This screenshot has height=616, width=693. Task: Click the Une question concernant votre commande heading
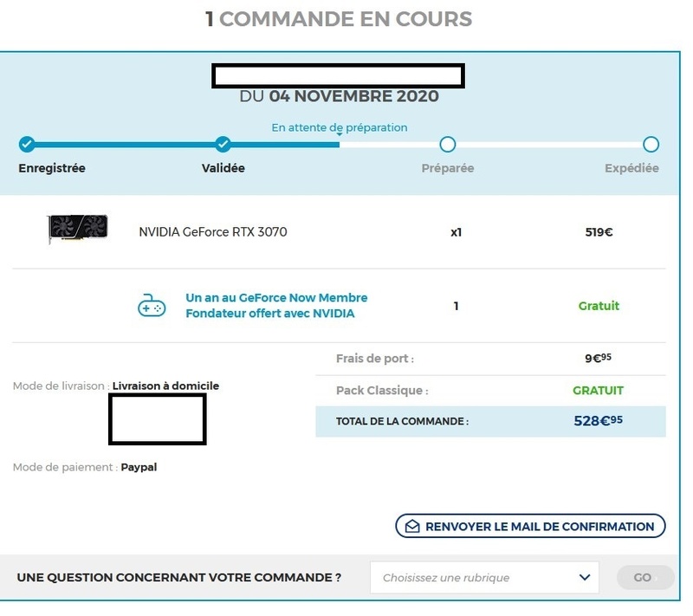point(179,578)
